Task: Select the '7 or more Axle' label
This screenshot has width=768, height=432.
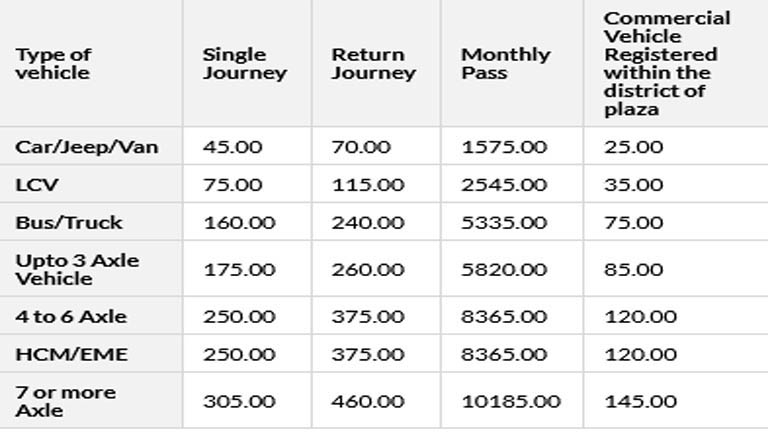Action: 66,401
